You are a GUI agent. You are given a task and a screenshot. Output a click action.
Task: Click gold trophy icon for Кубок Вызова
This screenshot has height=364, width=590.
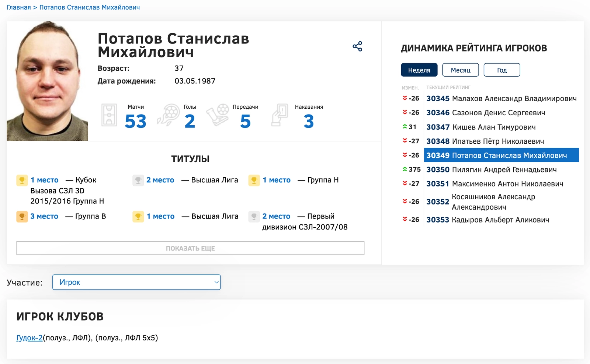(22, 180)
